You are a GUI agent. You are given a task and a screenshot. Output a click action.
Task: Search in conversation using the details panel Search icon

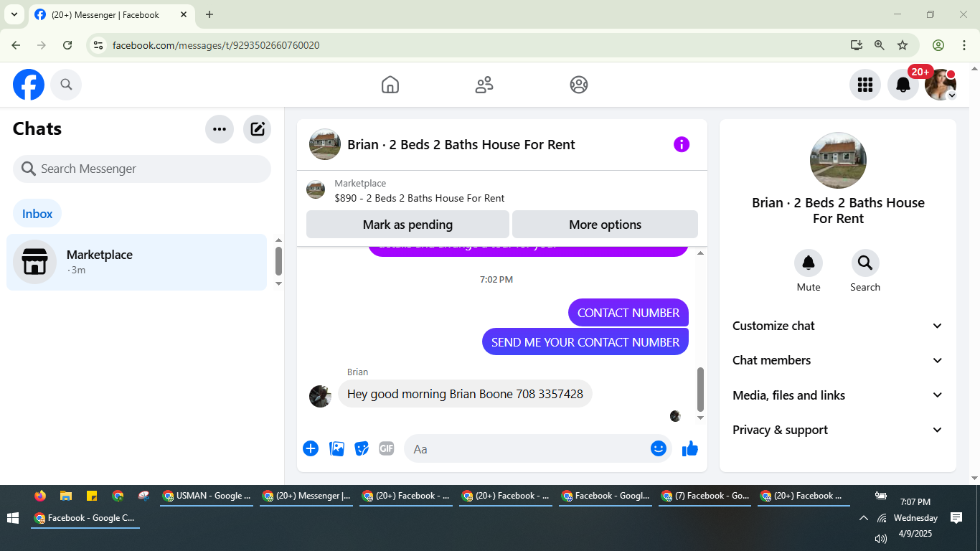point(865,263)
